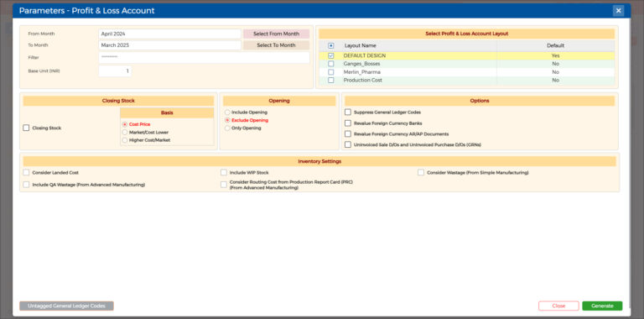Uncheck the DEFAULT DESIGN layout checkbox
Image resolution: width=644 pixels, height=319 pixels.
pos(331,55)
